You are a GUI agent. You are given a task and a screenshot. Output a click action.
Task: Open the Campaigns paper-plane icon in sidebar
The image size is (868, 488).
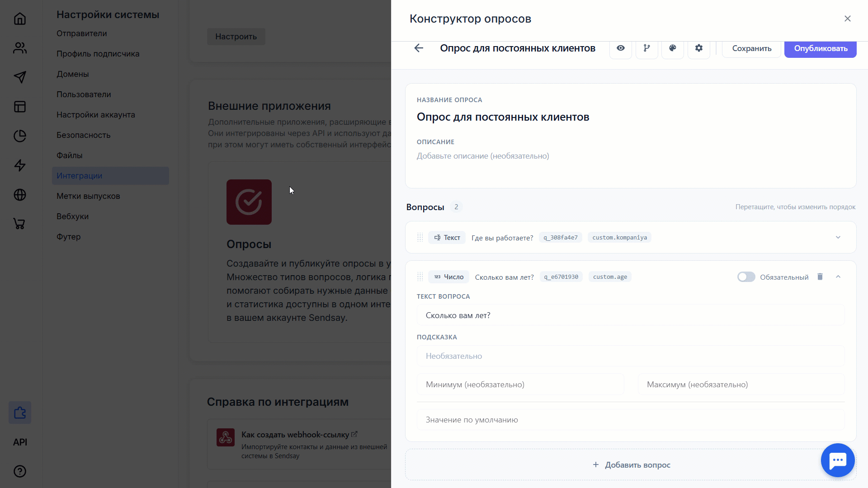20,77
